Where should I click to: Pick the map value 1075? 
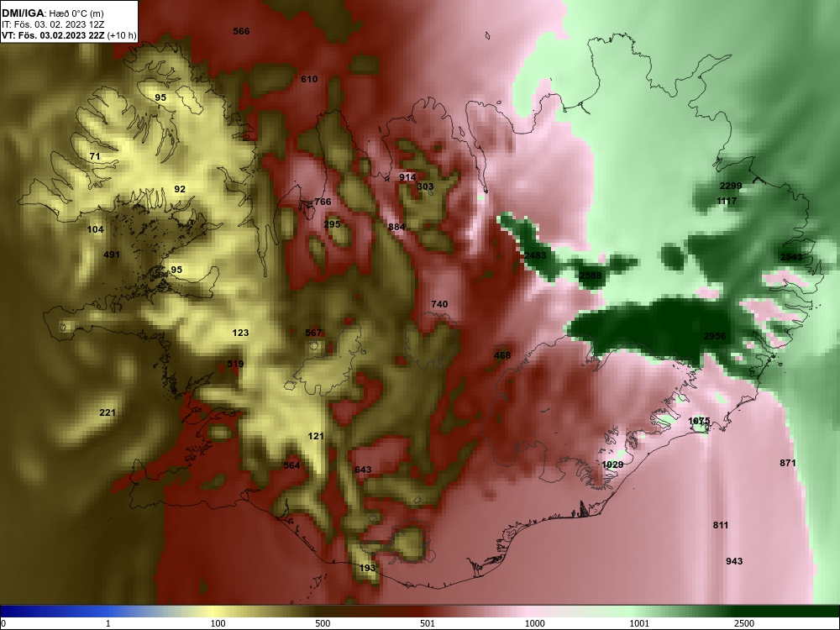[x=699, y=421]
